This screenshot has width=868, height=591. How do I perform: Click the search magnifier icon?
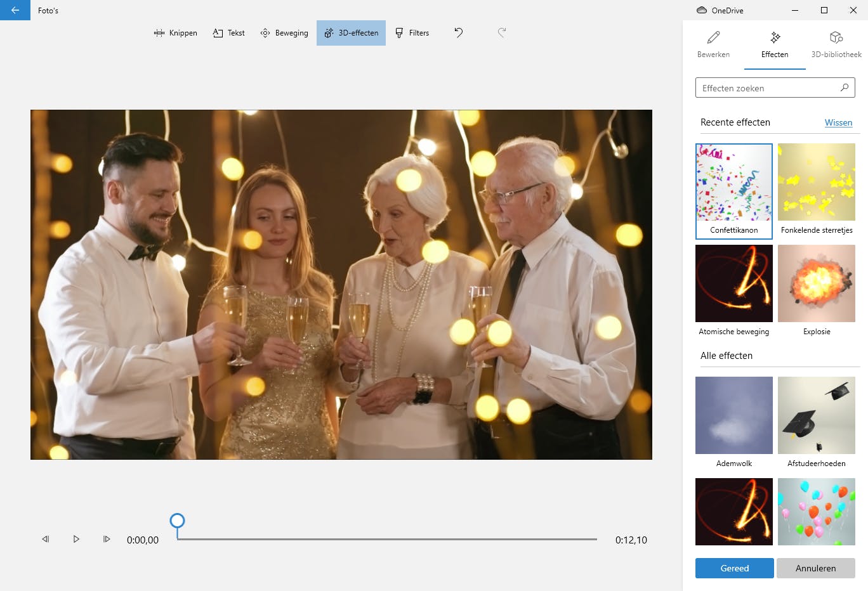(x=845, y=88)
